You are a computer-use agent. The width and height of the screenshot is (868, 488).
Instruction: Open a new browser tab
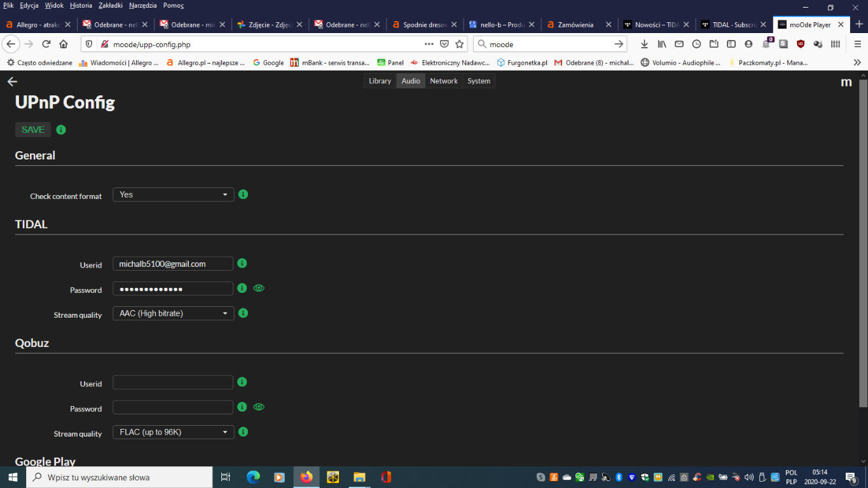pyautogui.click(x=858, y=25)
